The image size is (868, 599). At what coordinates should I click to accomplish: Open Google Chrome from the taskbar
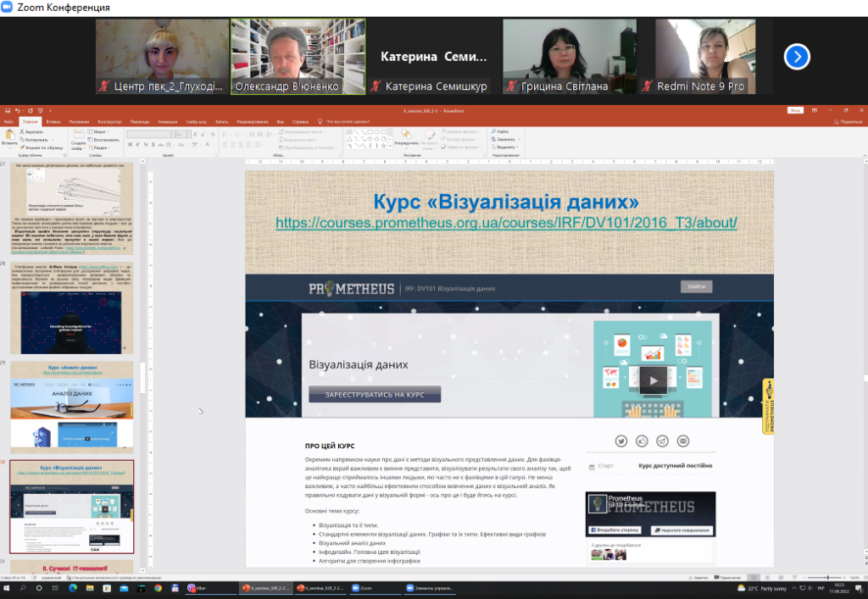pyautogui.click(x=159, y=587)
